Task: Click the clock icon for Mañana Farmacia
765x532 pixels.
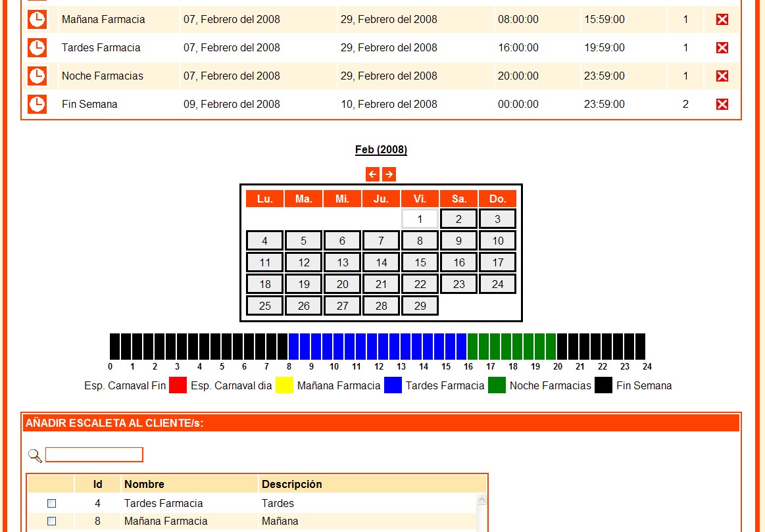Action: [x=37, y=20]
